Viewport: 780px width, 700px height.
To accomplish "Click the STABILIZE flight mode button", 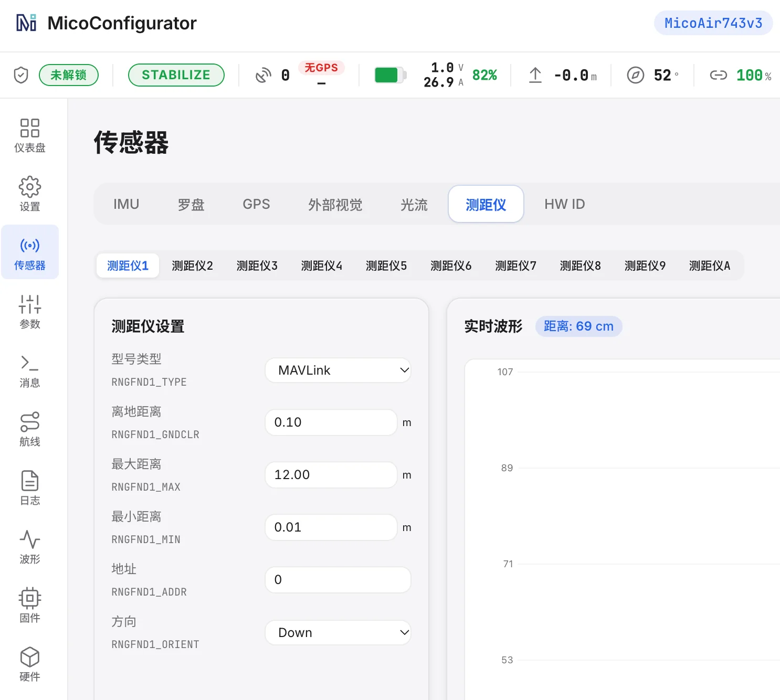I will pos(176,75).
